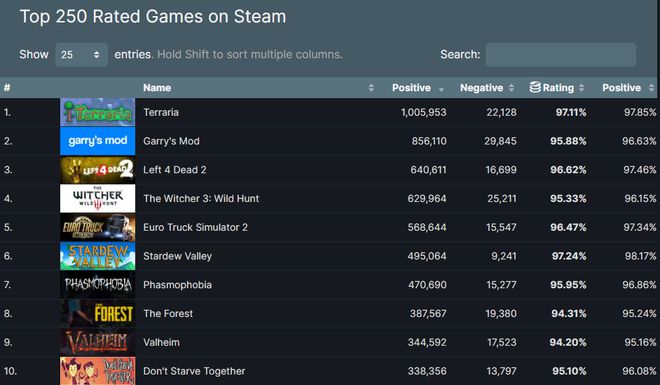Sort by the Rating column header

pyautogui.click(x=558, y=88)
